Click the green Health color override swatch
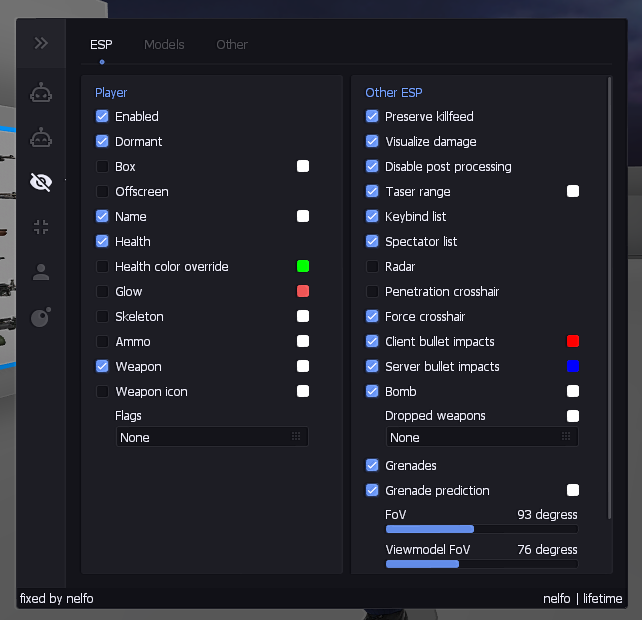The image size is (642, 620). 303,266
